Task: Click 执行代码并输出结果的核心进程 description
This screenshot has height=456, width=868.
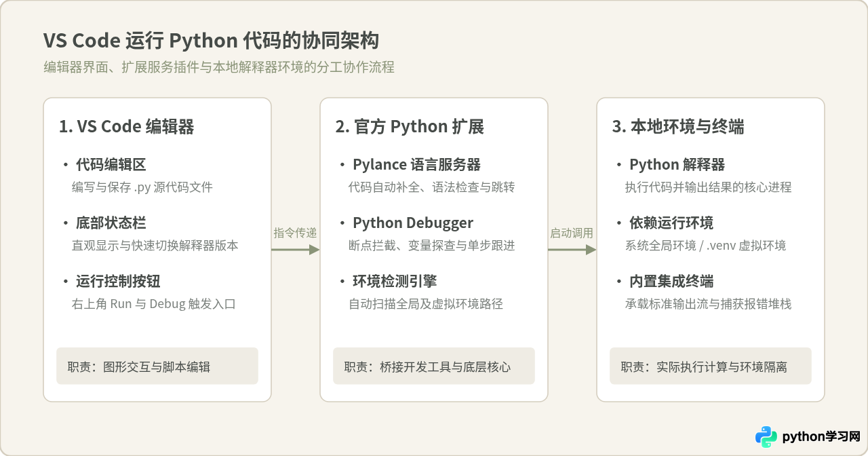Action: pyautogui.click(x=709, y=187)
